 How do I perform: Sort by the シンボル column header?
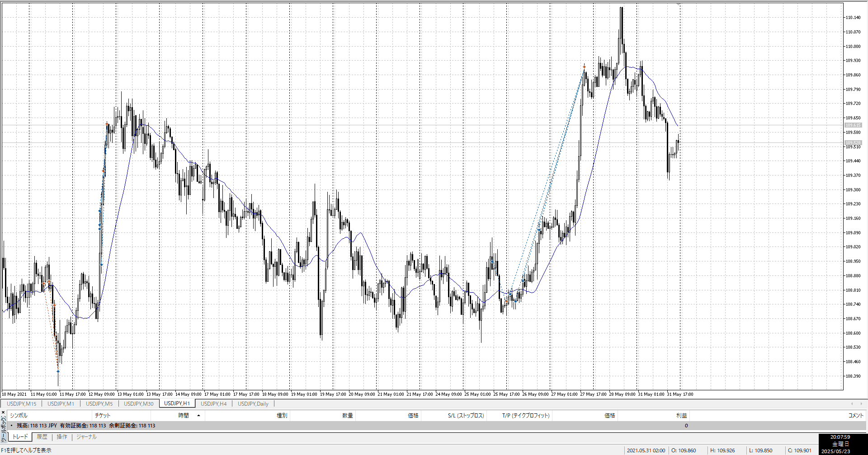point(19,415)
